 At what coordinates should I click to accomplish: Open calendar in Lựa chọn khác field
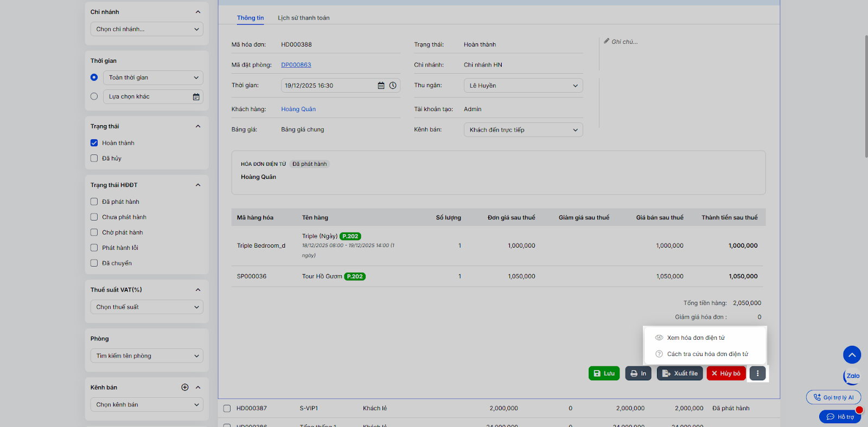point(196,97)
